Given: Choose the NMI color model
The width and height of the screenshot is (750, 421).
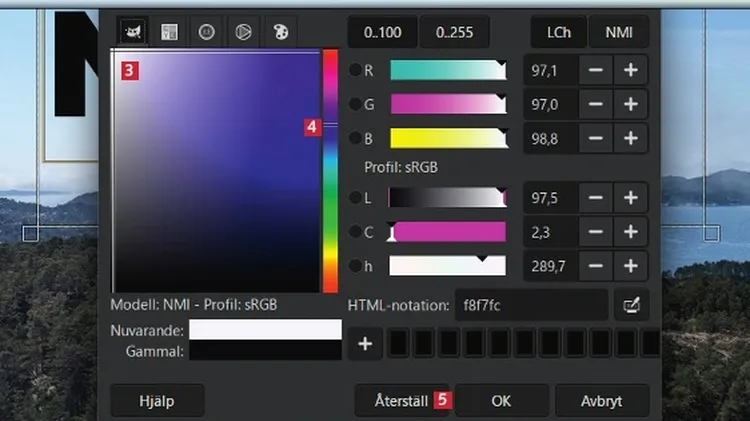Looking at the screenshot, I should (619, 32).
